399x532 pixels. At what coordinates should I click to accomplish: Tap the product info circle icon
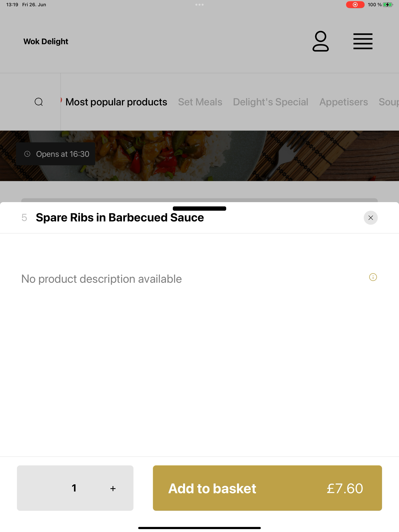373,277
